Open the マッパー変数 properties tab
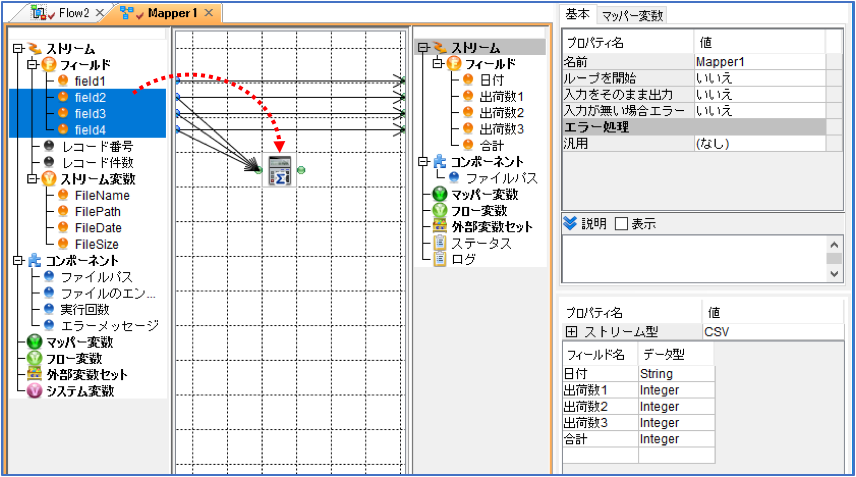The height and width of the screenshot is (477, 856). tap(632, 15)
